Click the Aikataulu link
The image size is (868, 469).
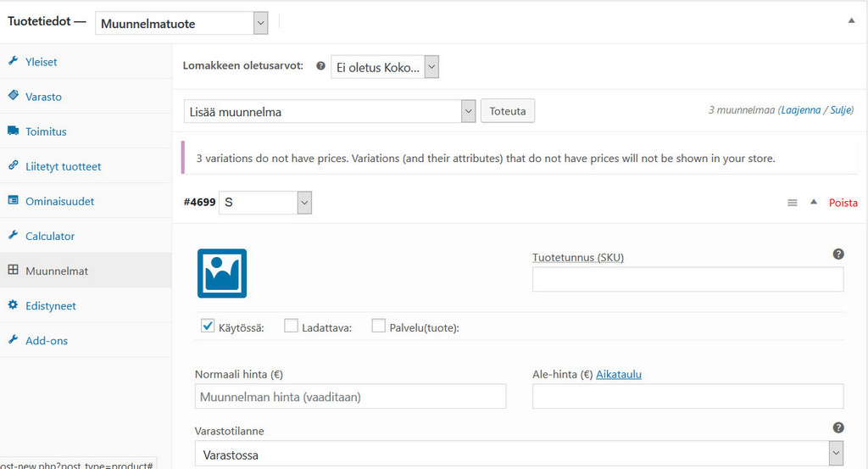click(618, 374)
